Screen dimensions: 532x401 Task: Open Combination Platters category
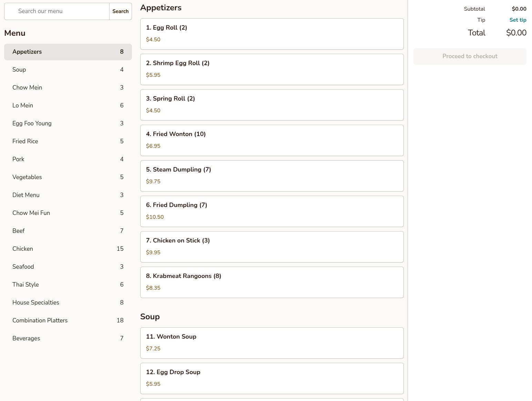click(68, 320)
